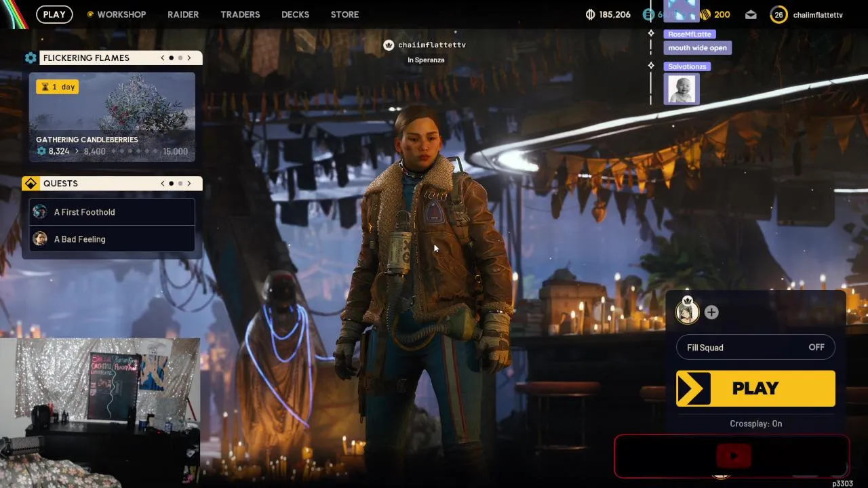Open the baby picture in Salvationzs message

682,89
